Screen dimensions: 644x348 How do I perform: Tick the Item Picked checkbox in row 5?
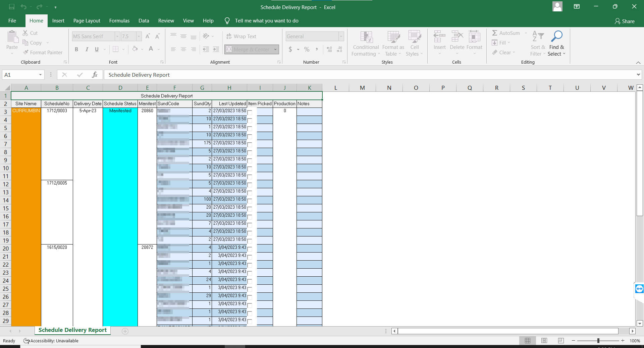tap(250, 129)
